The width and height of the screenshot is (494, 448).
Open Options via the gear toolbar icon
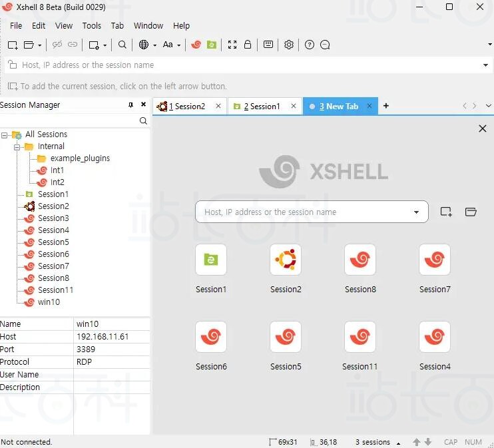pos(288,45)
